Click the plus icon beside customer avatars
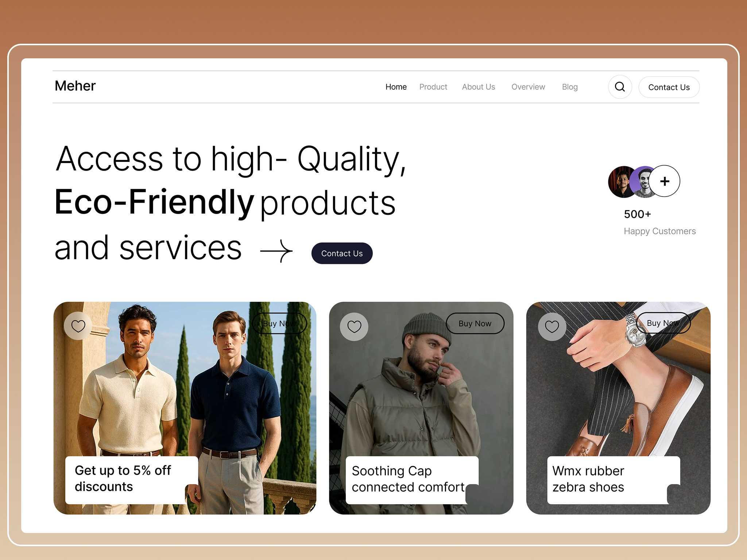 click(x=665, y=181)
